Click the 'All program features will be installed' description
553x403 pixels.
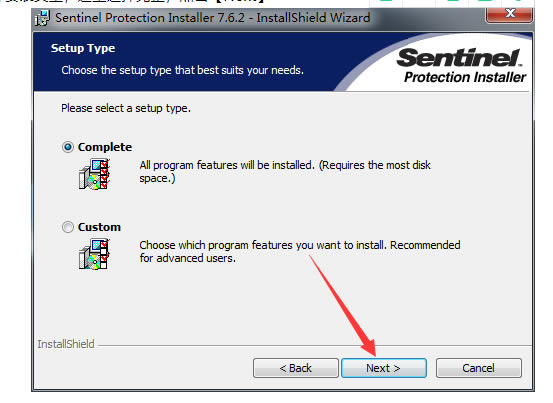click(285, 172)
